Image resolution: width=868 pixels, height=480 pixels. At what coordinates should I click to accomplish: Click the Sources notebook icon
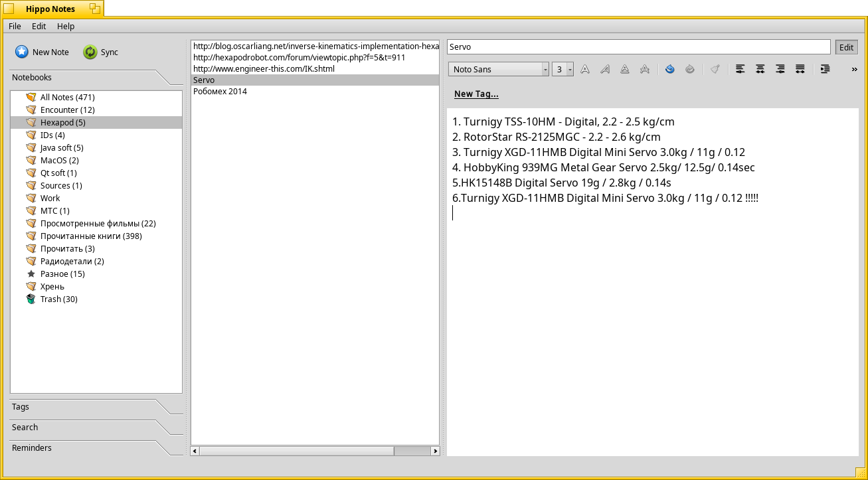coord(31,186)
